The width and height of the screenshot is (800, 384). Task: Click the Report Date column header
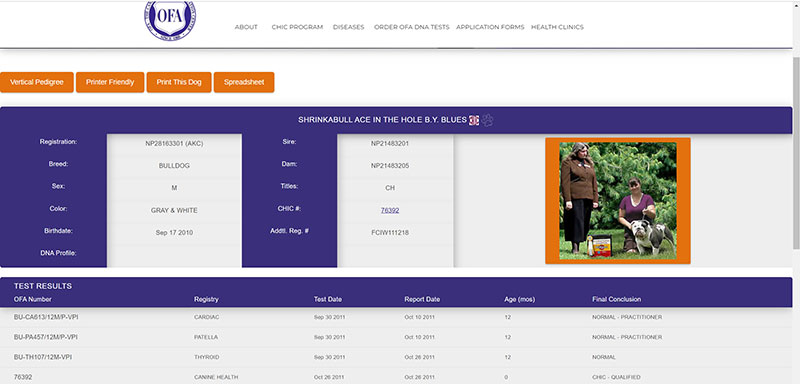422,299
